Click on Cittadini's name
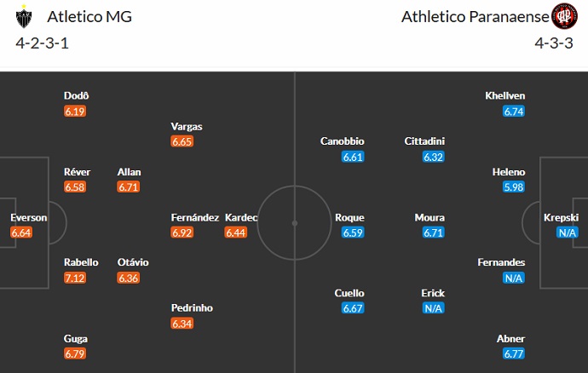 tap(424, 141)
